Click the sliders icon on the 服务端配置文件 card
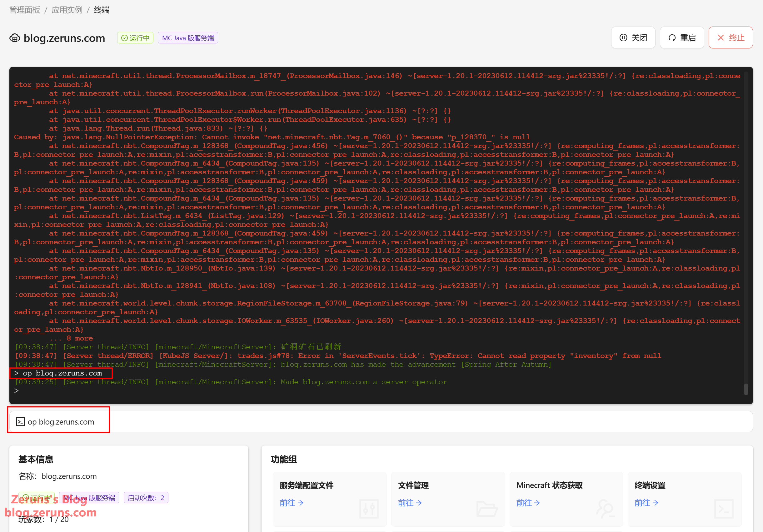The height and width of the screenshot is (532, 763). click(x=369, y=508)
